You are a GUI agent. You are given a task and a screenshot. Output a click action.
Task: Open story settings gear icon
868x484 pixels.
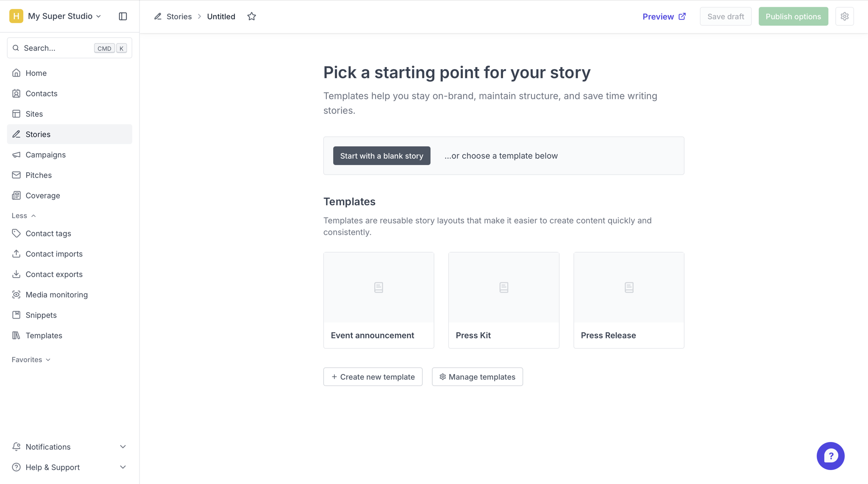point(844,17)
